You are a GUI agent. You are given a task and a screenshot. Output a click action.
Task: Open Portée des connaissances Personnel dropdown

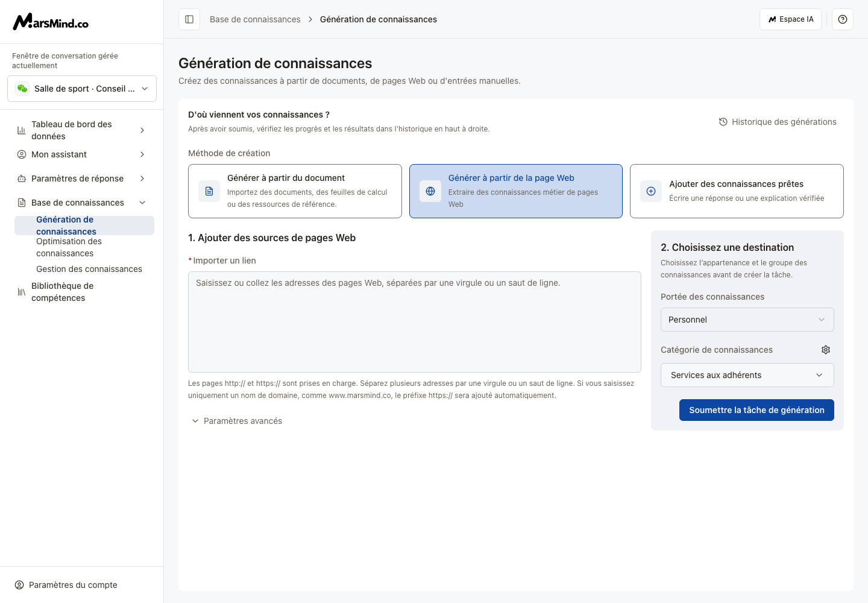[x=747, y=320]
